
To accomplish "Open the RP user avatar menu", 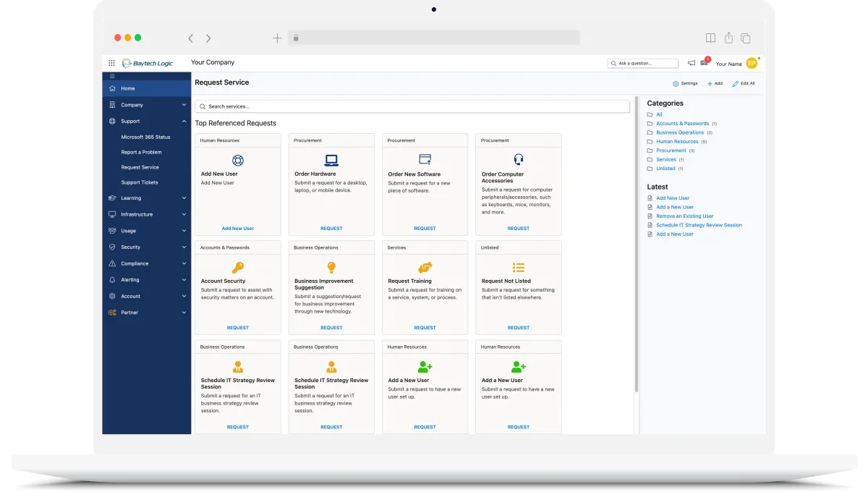I will point(752,63).
